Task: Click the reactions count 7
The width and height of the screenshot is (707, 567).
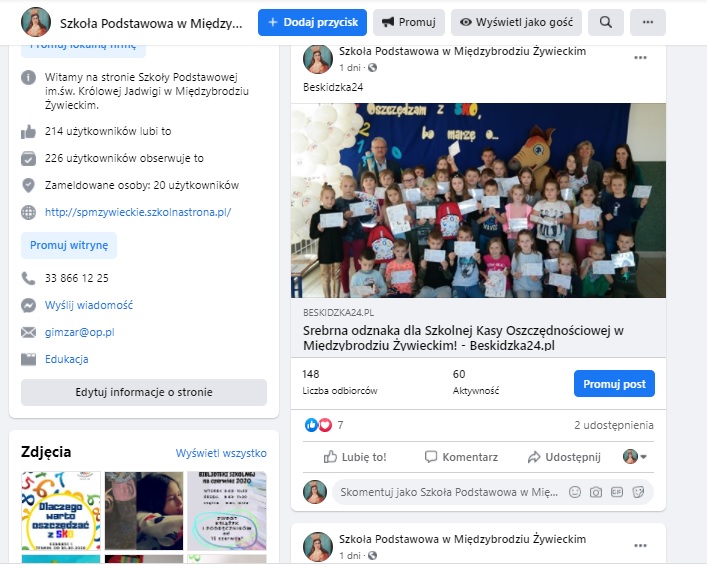Action: coord(340,425)
